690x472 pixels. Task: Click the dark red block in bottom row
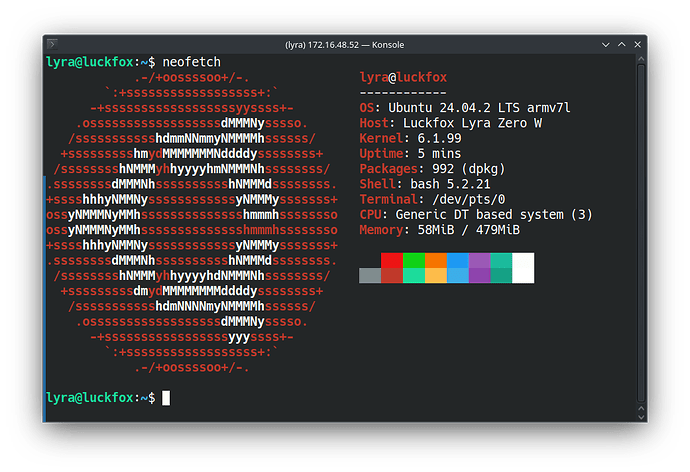[392, 276]
